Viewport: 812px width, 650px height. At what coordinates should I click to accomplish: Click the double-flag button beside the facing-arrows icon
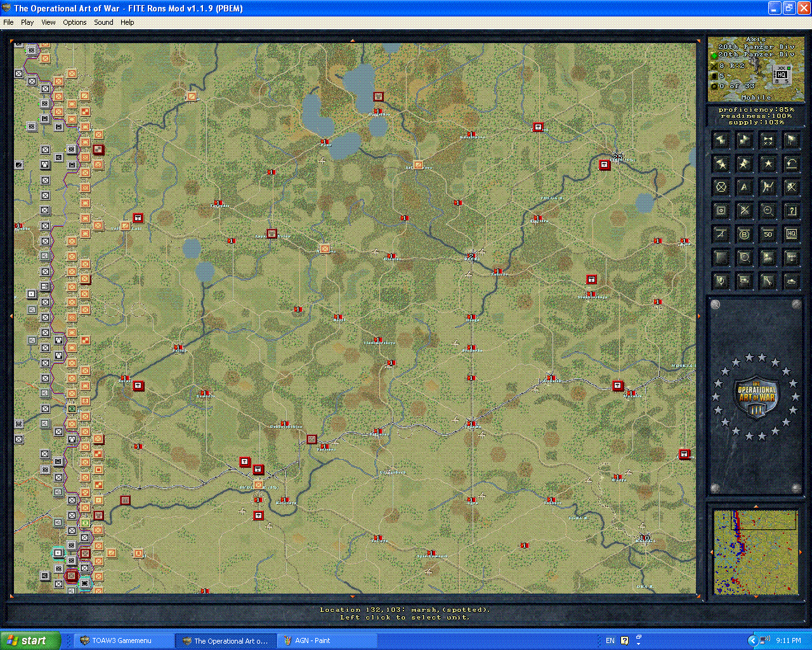[x=744, y=140]
